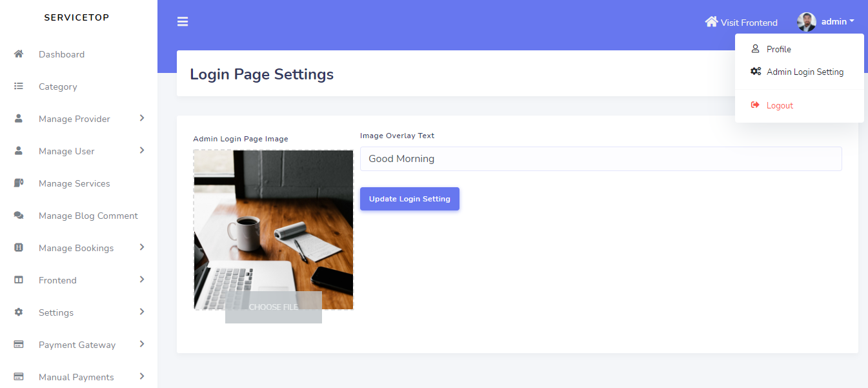Click the admin avatar thumbnail
Screen dimensions: 868x388
pyautogui.click(x=806, y=21)
